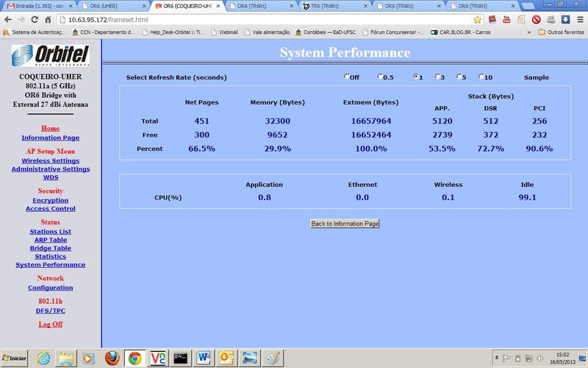Open the CCN - Departamento bookmark
588x368 pixels.
[104, 32]
